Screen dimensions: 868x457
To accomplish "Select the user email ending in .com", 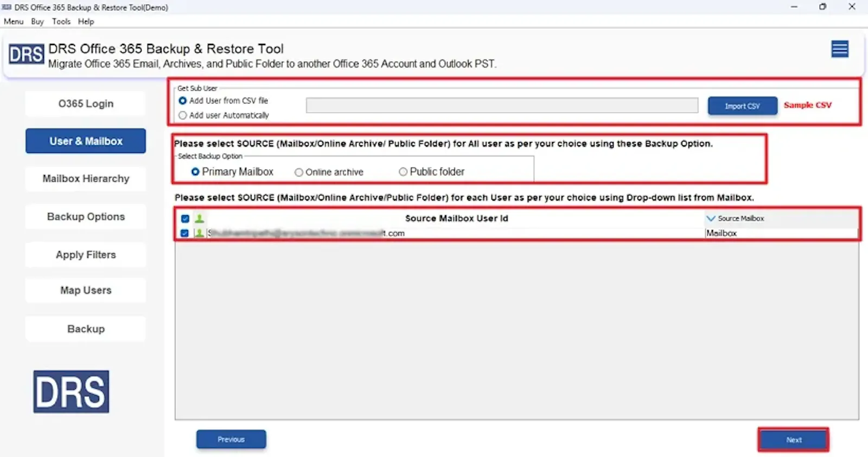I will [x=307, y=233].
